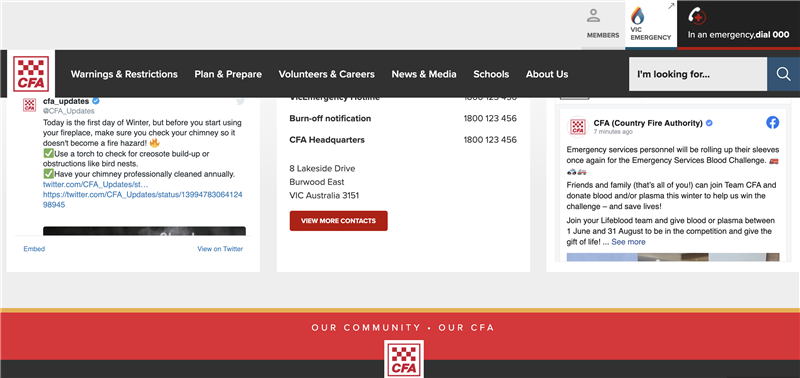Click the verified badge beside cfa_updates
800x378 pixels.
pos(95,101)
